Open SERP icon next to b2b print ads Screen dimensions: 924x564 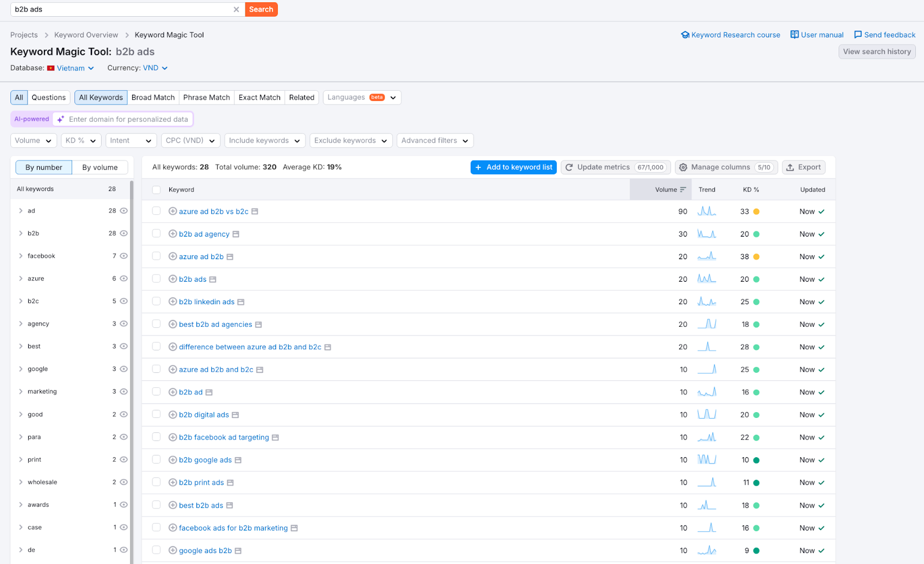click(x=230, y=483)
